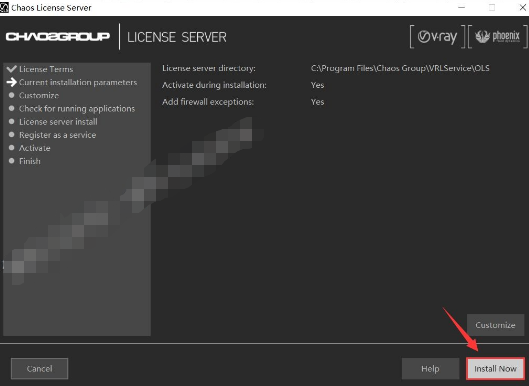Cancel the installation
The image size is (529, 386).
[39, 368]
